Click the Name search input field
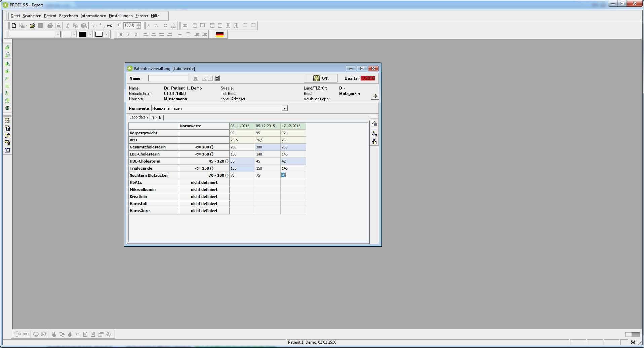 (168, 78)
